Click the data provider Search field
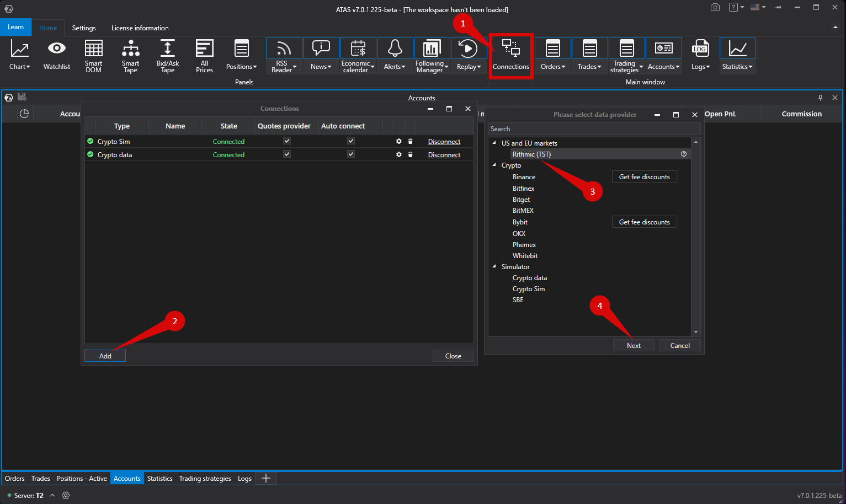The height and width of the screenshot is (504, 846). 594,129
